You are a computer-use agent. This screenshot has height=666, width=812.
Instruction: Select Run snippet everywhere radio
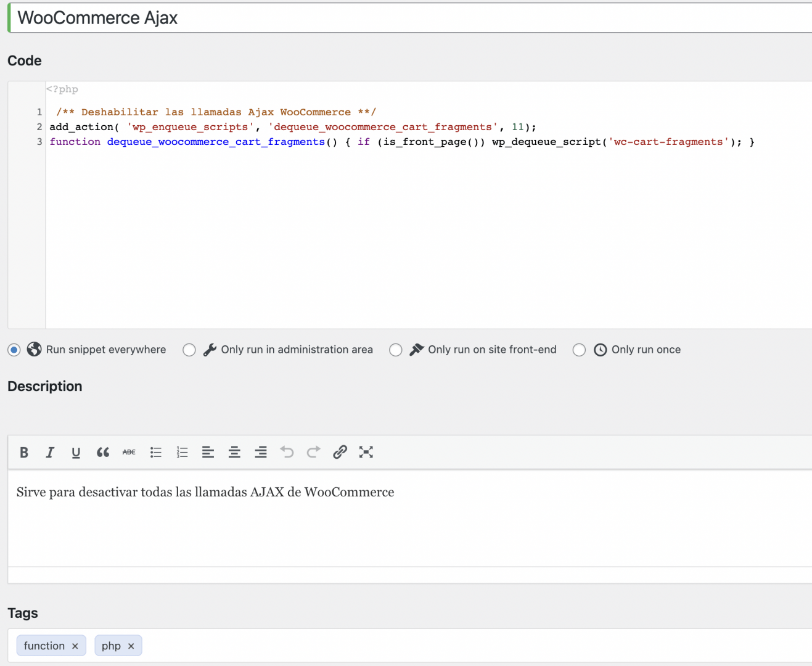[x=14, y=350]
